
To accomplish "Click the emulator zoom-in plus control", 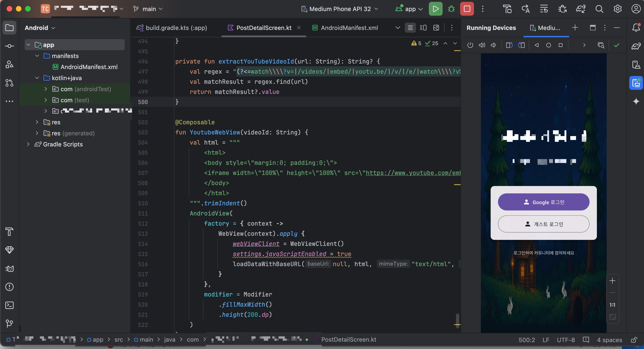I will pos(612,281).
